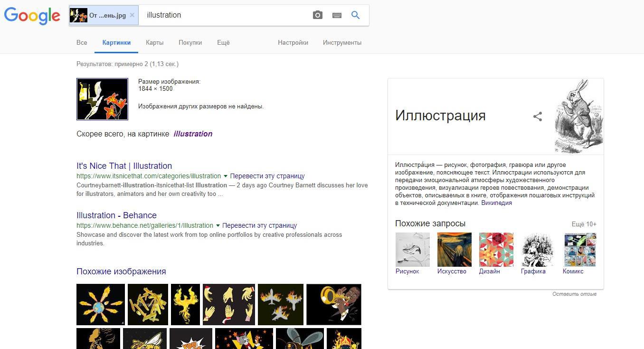Open the Инструменты options
Image resolution: width=644 pixels, height=349 pixels.
(x=342, y=42)
